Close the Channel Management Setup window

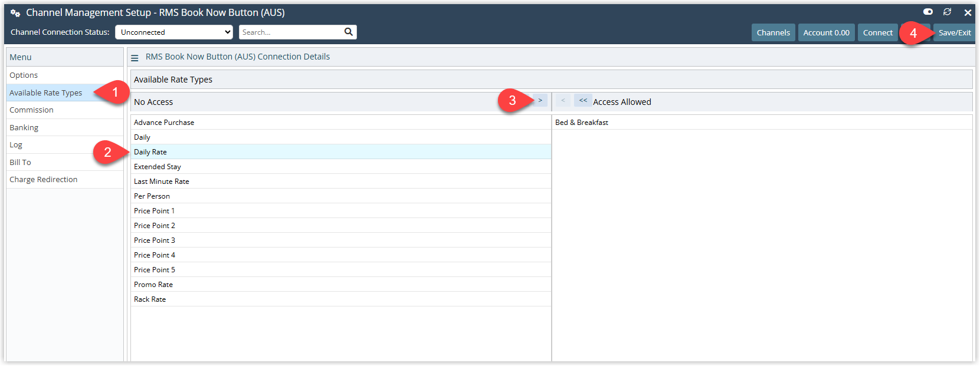[968, 12]
